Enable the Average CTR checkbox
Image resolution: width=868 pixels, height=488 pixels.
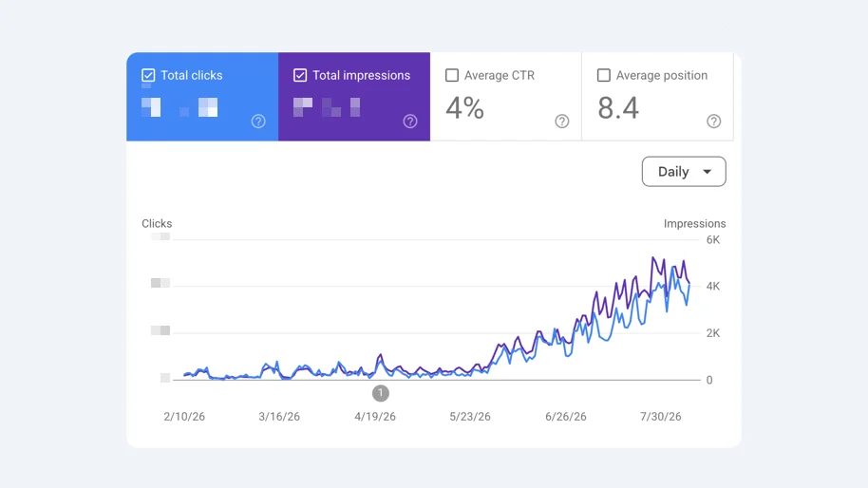(452, 75)
